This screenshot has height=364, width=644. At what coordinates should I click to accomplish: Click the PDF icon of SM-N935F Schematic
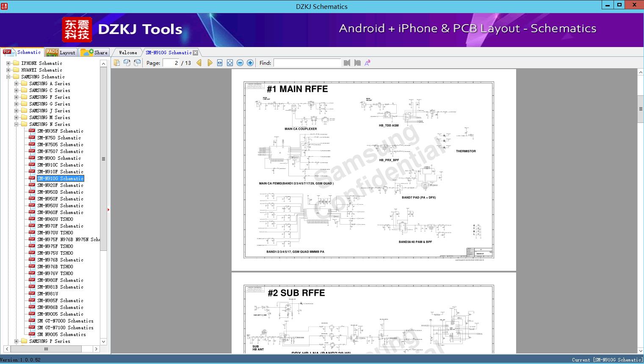pyautogui.click(x=32, y=131)
